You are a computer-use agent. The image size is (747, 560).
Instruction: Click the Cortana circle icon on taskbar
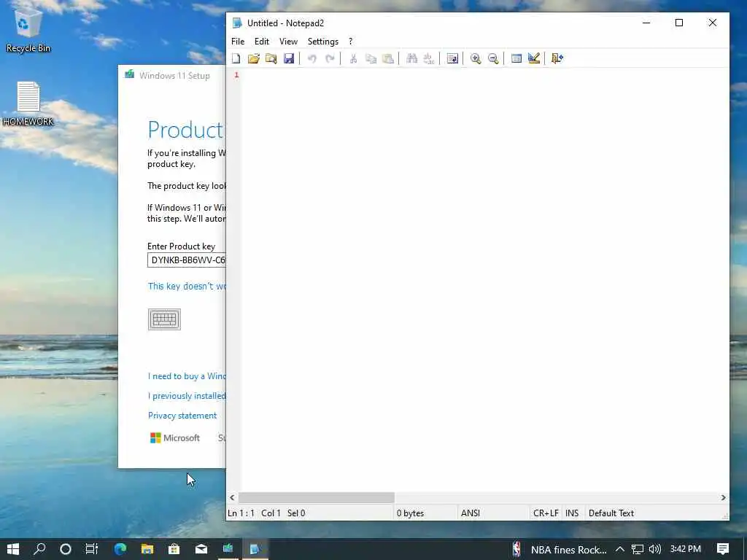point(66,549)
